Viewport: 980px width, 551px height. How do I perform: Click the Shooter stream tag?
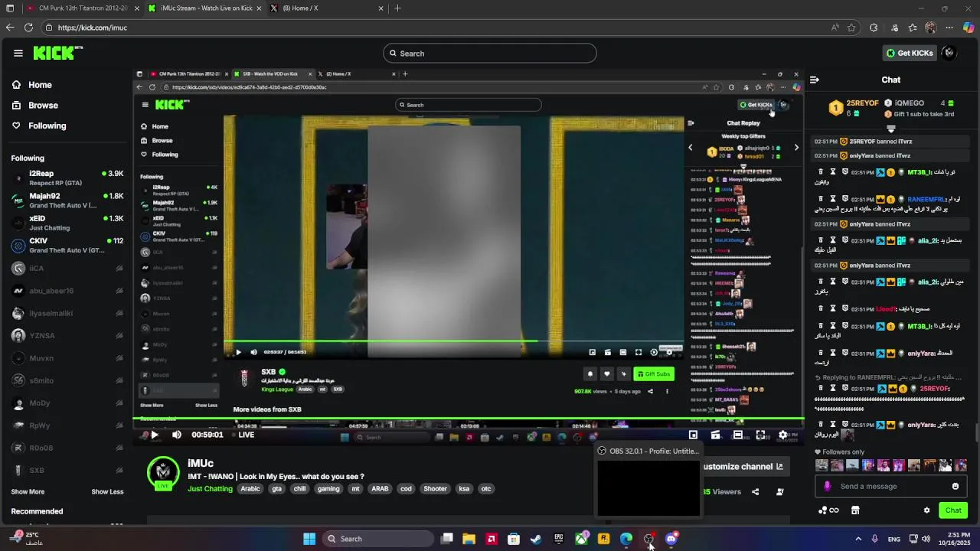tap(435, 488)
